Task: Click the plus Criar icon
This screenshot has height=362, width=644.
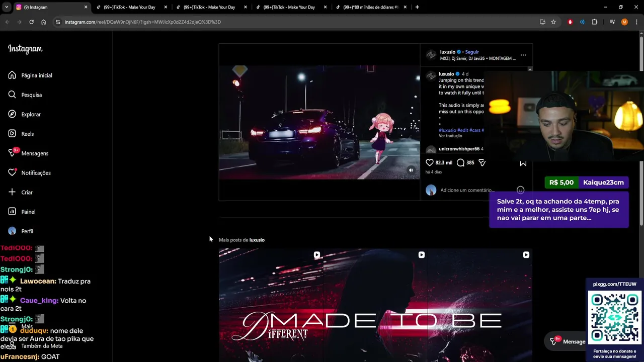Action: pyautogui.click(x=12, y=192)
